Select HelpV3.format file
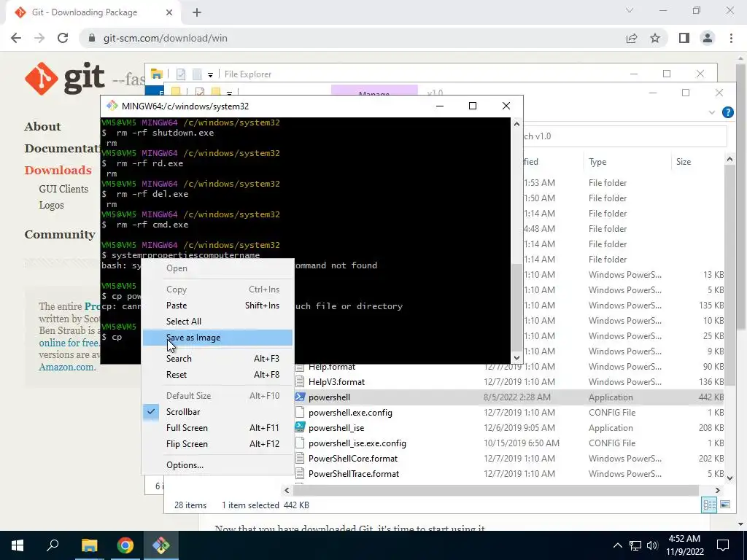Image resolution: width=747 pixels, height=560 pixels. point(336,382)
